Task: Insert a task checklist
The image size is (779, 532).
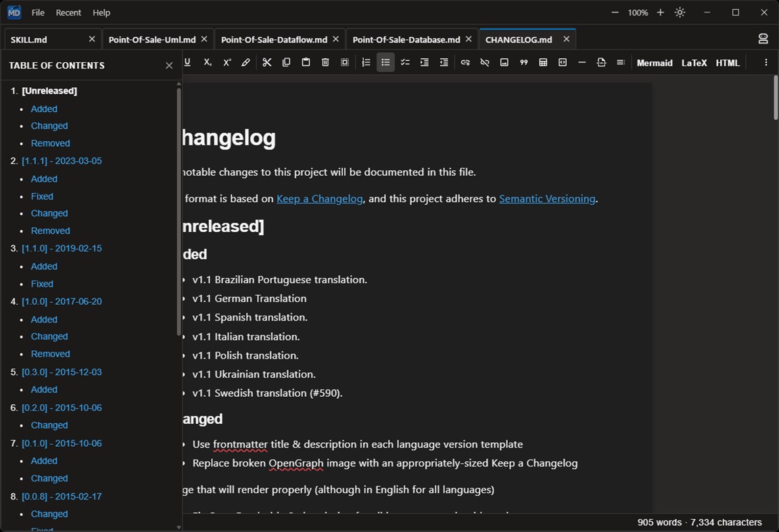Action: click(405, 63)
